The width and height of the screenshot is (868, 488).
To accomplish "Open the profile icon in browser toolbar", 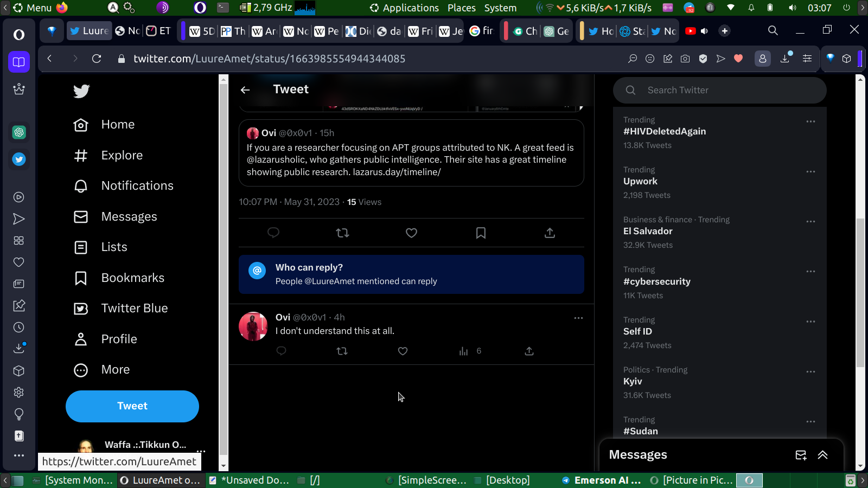I will 763,59.
